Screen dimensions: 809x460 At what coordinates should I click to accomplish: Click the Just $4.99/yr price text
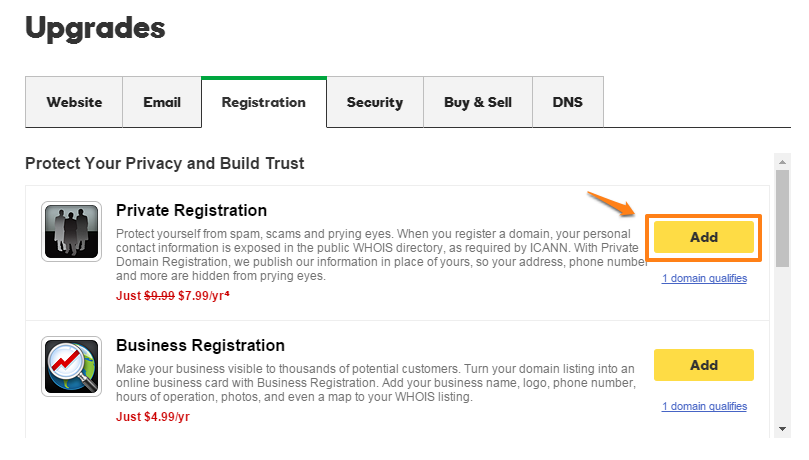[x=153, y=417]
